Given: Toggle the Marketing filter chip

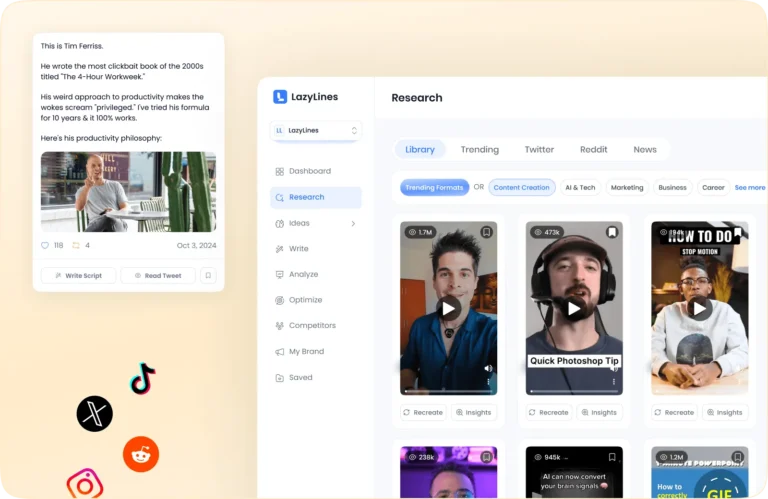Looking at the screenshot, I should (627, 188).
